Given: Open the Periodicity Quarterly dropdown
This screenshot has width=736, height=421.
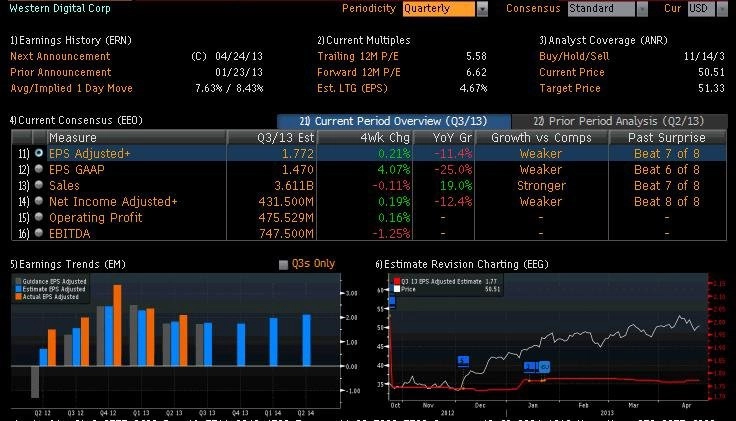Looking at the screenshot, I should [x=438, y=9].
